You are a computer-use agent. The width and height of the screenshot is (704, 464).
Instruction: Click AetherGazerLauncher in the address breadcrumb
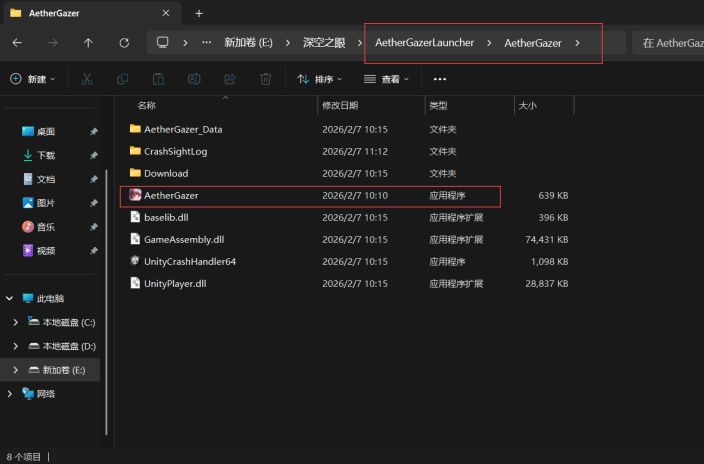tap(424, 43)
